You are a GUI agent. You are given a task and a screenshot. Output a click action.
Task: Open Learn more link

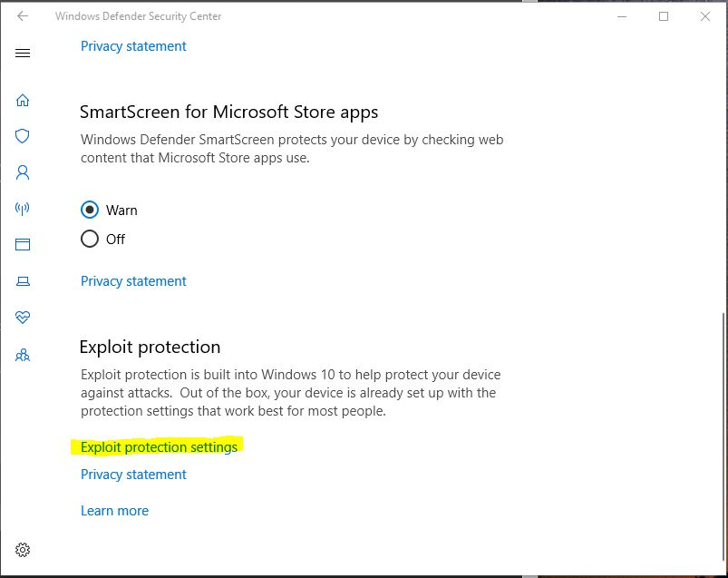click(x=114, y=511)
